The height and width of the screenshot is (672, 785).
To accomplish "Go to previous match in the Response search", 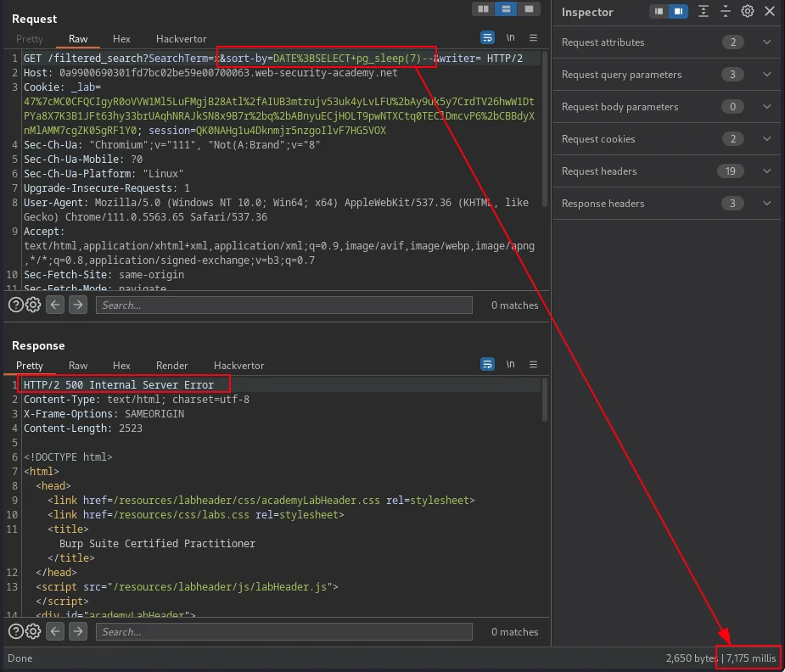I will coord(55,631).
